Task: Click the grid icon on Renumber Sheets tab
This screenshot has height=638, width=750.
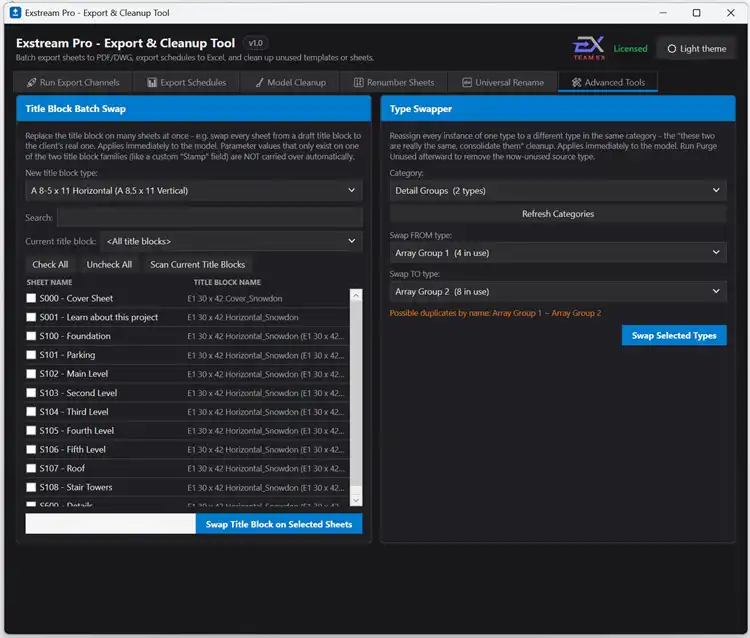Action: 358,83
